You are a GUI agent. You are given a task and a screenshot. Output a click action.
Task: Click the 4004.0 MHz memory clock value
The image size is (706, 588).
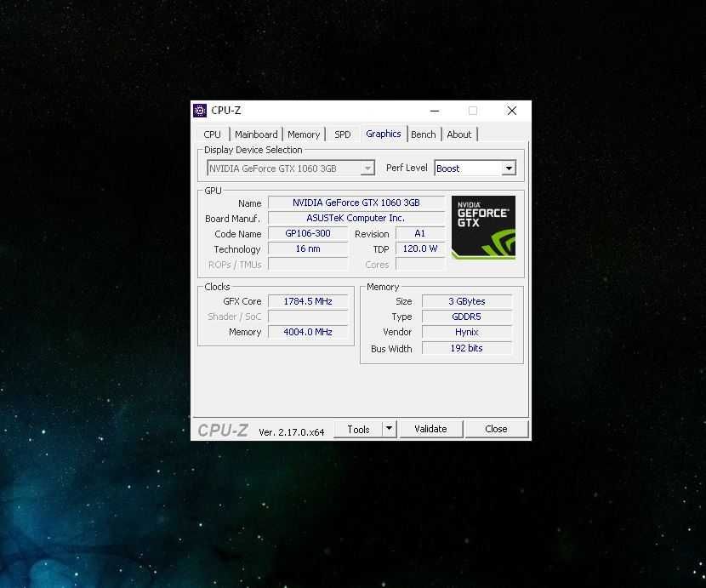[308, 332]
